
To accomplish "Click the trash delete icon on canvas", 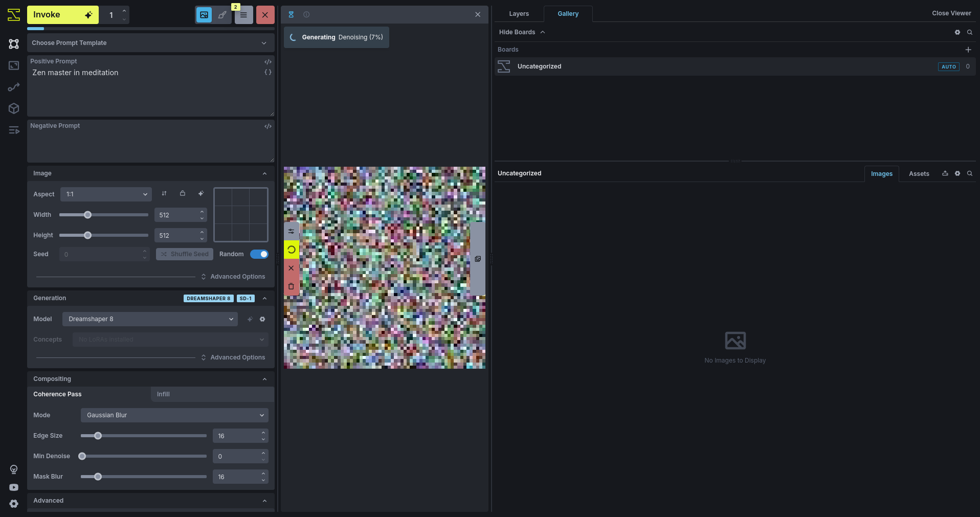I will 291,286.
